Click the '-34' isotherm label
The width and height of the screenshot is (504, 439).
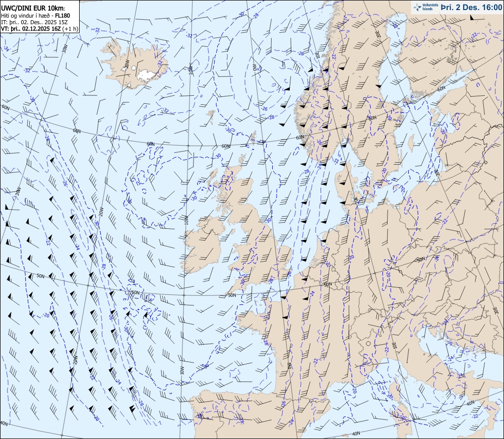[6, 48]
